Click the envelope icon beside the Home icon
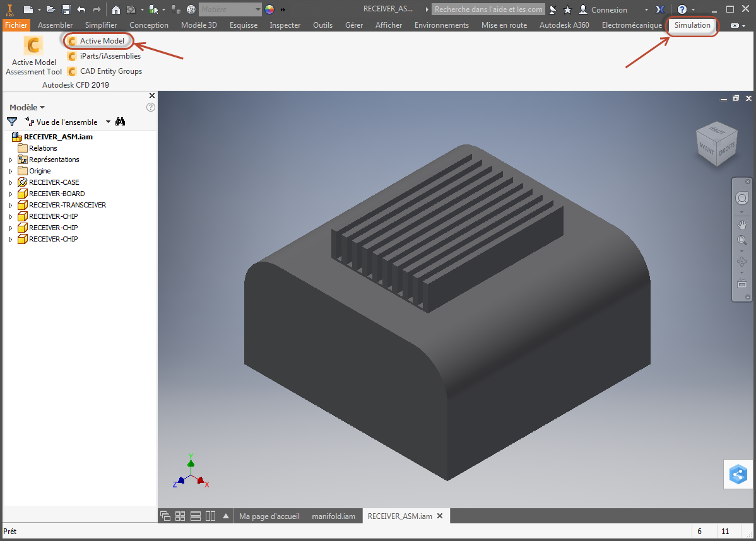The height and width of the screenshot is (541, 756). pyautogui.click(x=131, y=9)
